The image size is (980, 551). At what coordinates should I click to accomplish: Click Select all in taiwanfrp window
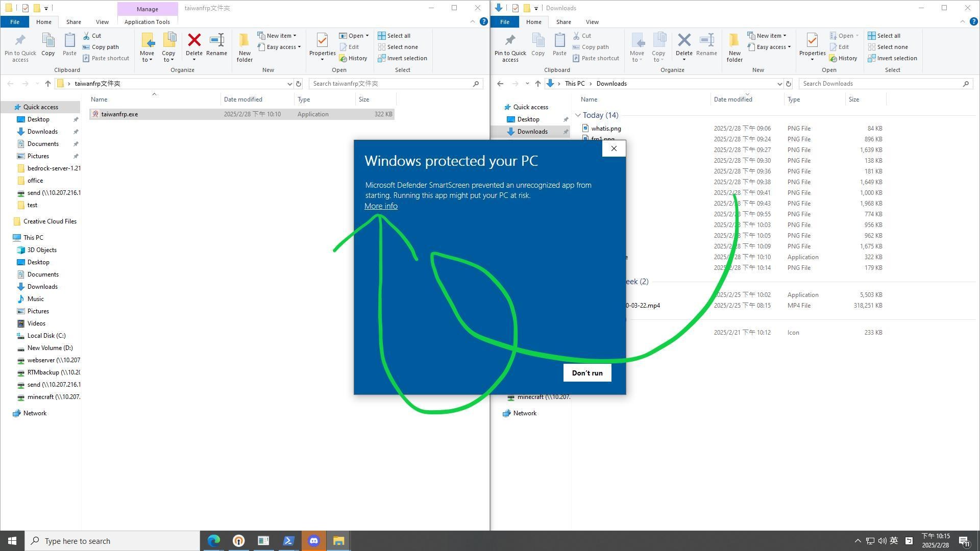tap(394, 36)
